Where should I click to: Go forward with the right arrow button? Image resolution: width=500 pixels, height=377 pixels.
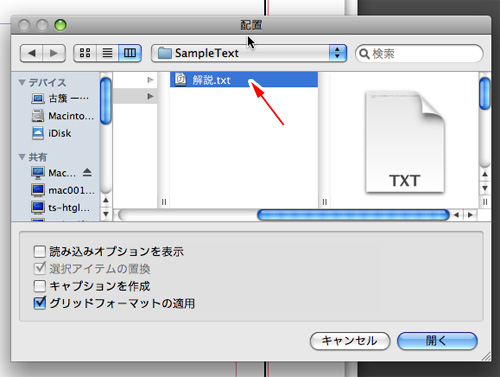(x=54, y=53)
